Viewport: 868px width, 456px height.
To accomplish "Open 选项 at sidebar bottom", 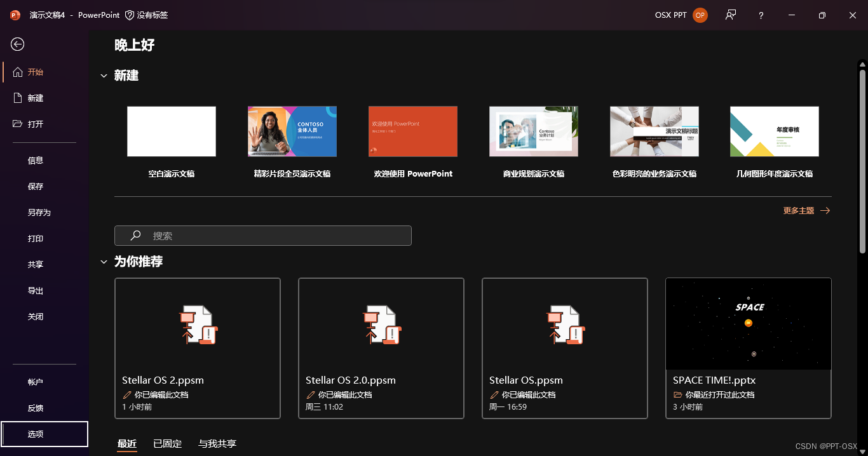I will (x=44, y=434).
